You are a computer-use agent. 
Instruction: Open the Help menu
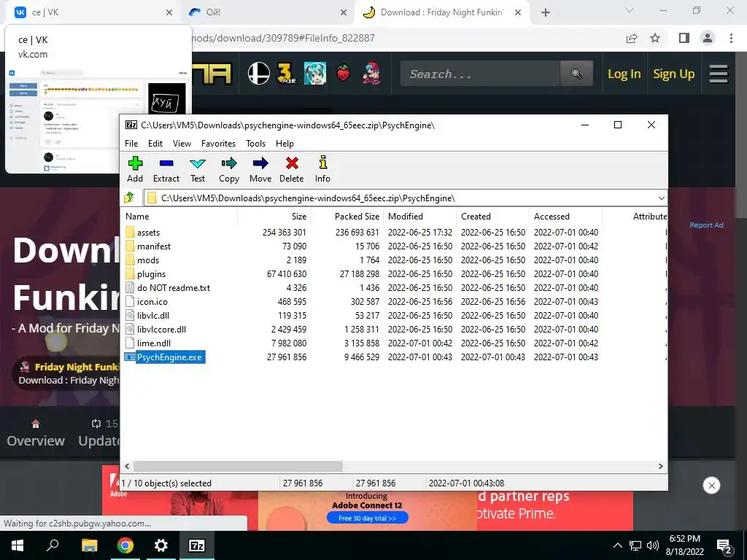click(285, 144)
